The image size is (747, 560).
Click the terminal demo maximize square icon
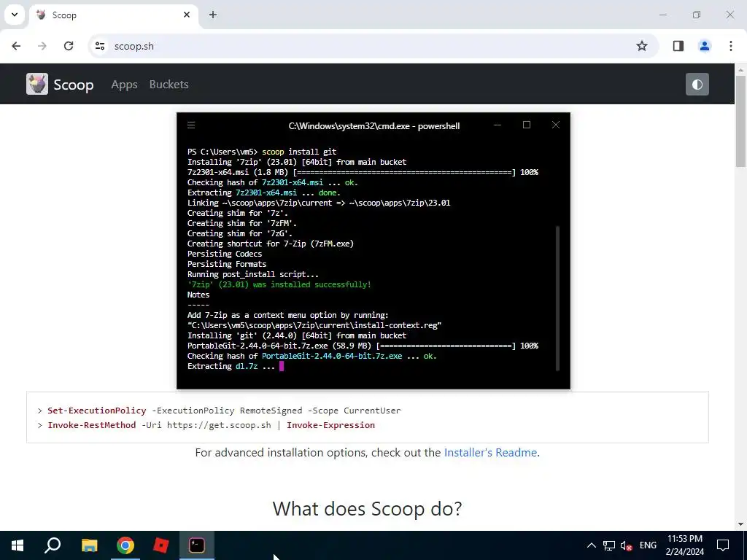click(x=527, y=125)
